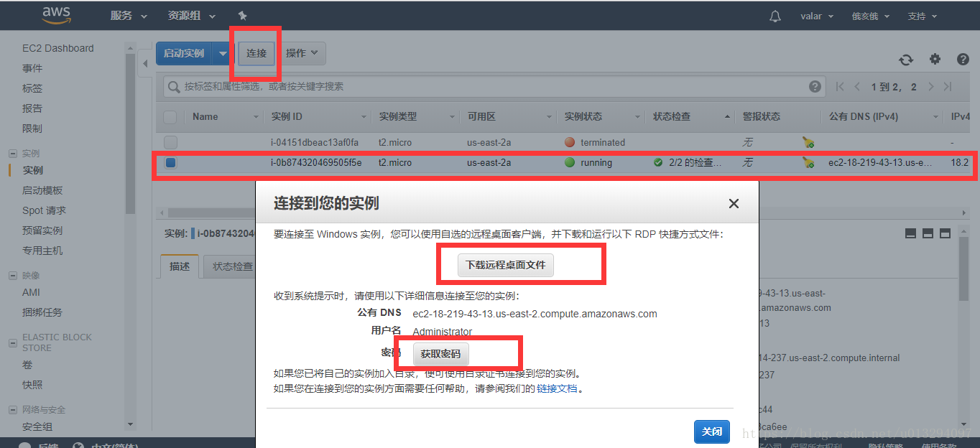Collapse the 网络与安全 sidebar section

point(12,410)
